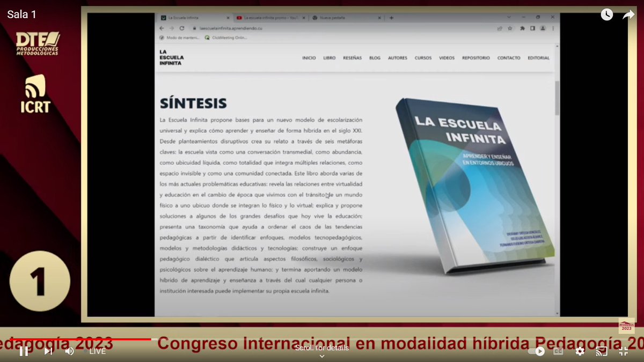
Task: Go forward in the browser
Action: [172, 28]
